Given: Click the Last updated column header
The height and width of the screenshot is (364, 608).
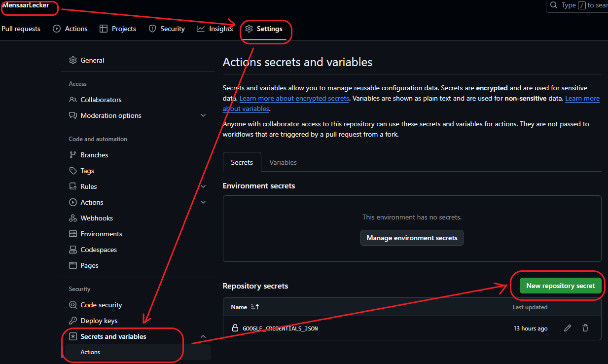Looking at the screenshot, I should (x=530, y=307).
